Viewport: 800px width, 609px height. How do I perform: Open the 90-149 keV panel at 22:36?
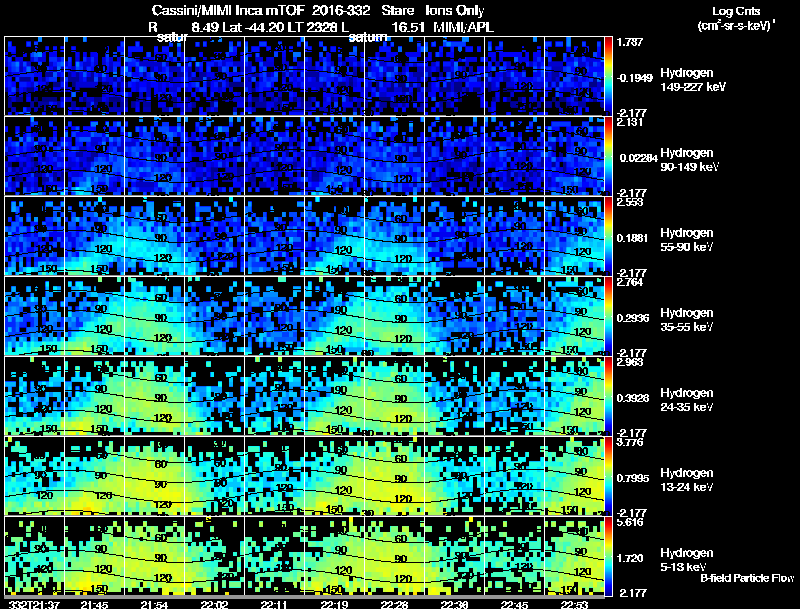click(454, 156)
